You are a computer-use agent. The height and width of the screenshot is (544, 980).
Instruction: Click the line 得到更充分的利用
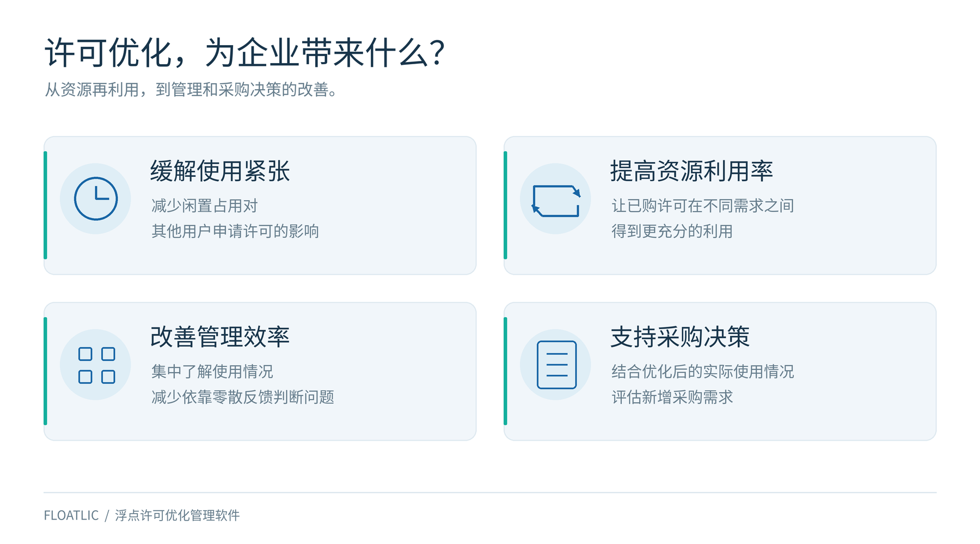coord(672,231)
